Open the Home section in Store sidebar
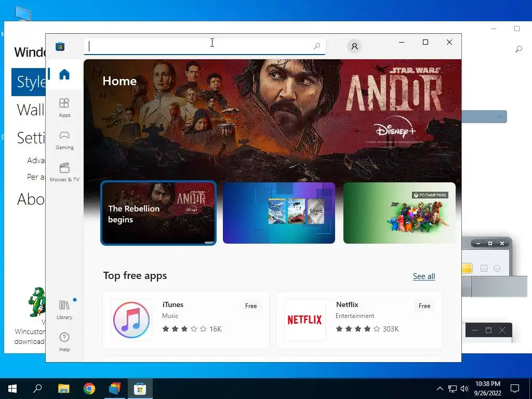The width and height of the screenshot is (532, 399). tap(64, 74)
